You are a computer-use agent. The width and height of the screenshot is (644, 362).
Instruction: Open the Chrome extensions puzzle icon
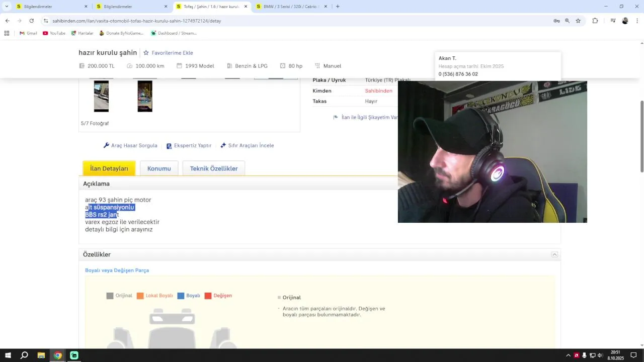[595, 21]
